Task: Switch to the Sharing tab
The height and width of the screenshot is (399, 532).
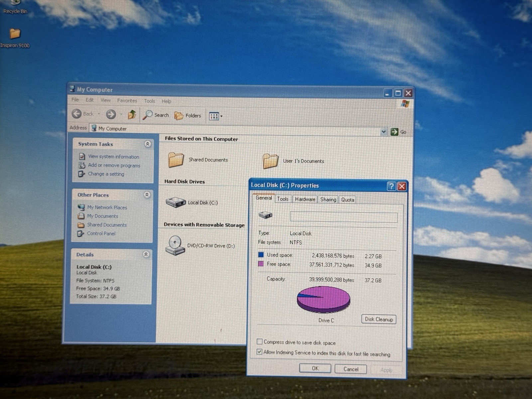Action: [x=328, y=199]
